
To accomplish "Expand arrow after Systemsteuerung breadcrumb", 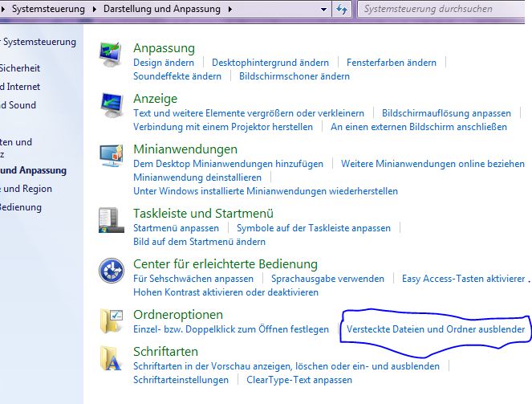I will tap(95, 9).
